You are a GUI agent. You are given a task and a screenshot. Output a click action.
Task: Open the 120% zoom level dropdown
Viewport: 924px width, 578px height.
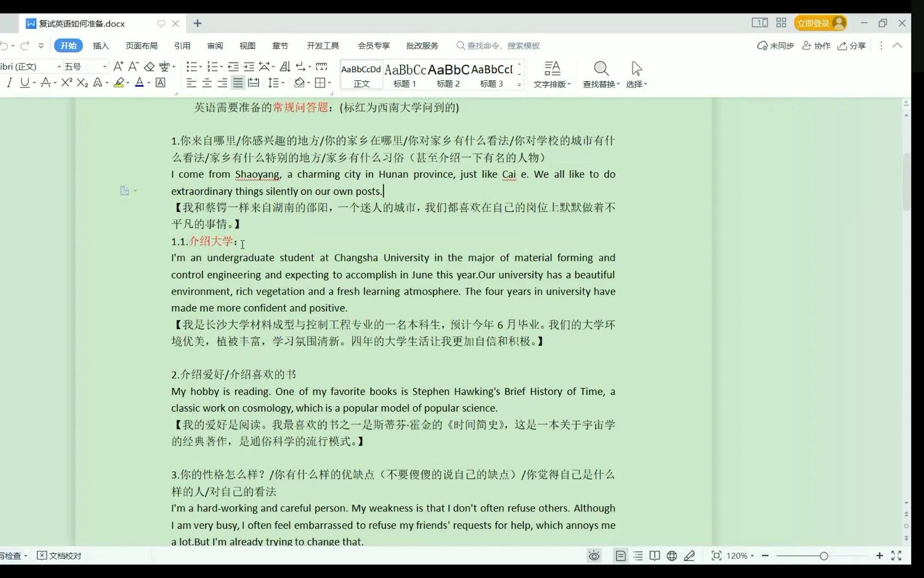tap(740, 556)
